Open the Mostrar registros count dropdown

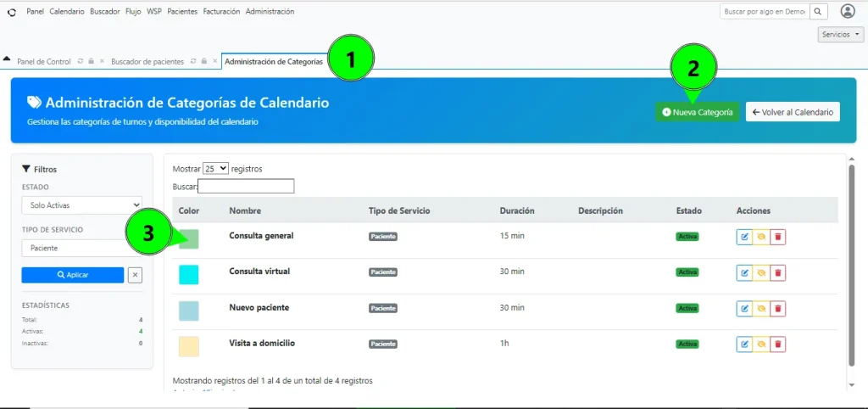pyautogui.click(x=216, y=169)
